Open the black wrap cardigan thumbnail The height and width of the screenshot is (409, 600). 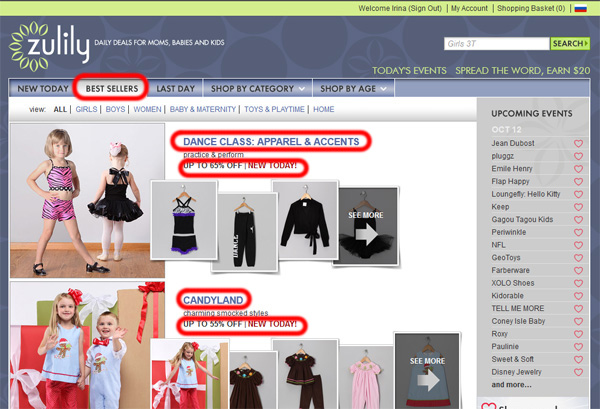point(306,220)
